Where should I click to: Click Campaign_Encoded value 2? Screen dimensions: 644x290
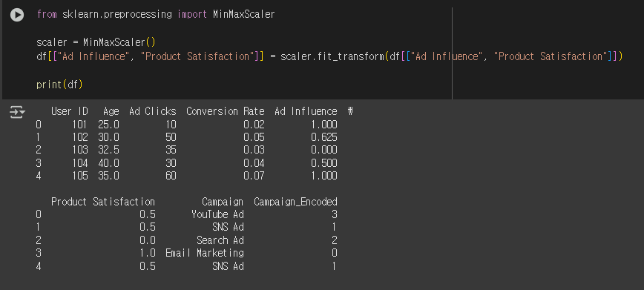click(x=335, y=240)
